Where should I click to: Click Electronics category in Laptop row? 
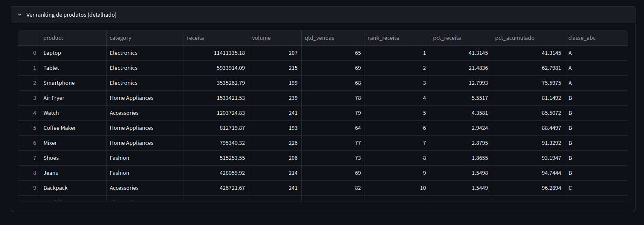pos(145,53)
